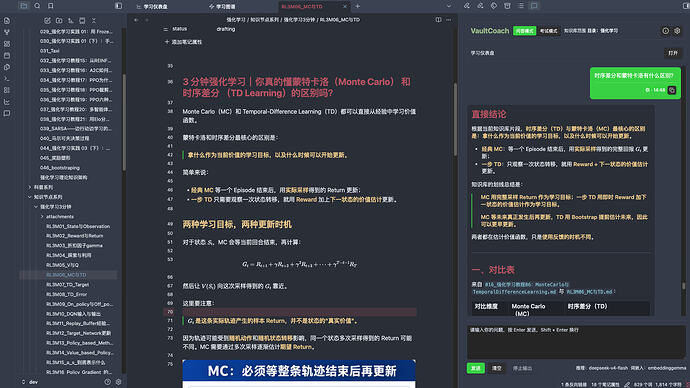The image size is (690, 388).
Task: Collapse the left sidebar toggle icon
Action: [x=118, y=6]
